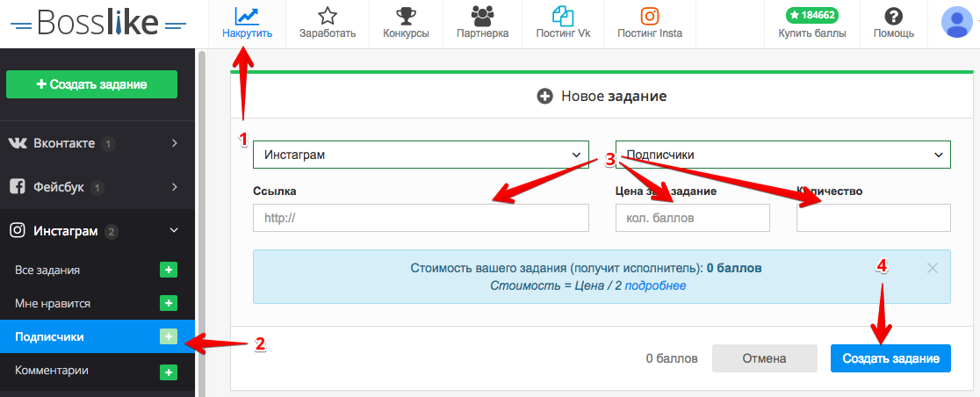980x397 pixels.
Task: Open the Инстаграм network dropdown
Action: pos(421,155)
